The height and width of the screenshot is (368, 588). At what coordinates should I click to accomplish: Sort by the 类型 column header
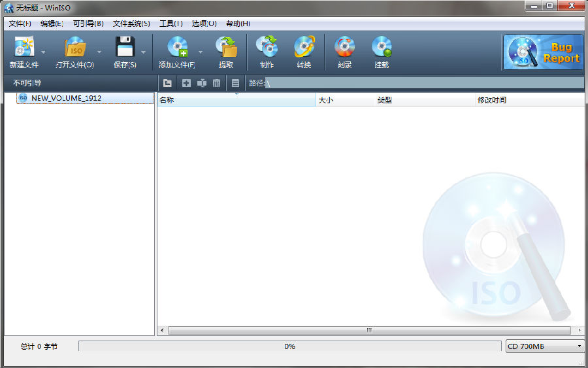pos(425,100)
